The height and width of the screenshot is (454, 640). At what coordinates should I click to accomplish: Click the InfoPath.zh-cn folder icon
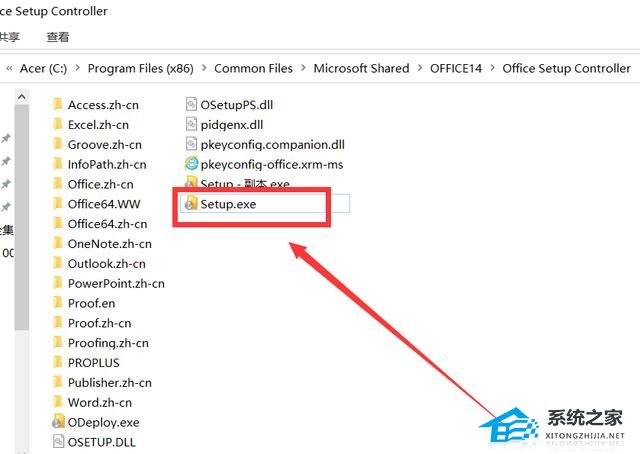coord(58,164)
